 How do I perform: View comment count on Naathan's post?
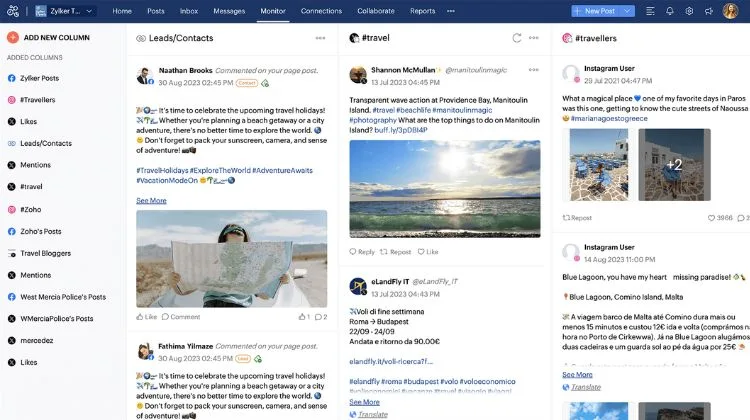pyautogui.click(x=321, y=317)
